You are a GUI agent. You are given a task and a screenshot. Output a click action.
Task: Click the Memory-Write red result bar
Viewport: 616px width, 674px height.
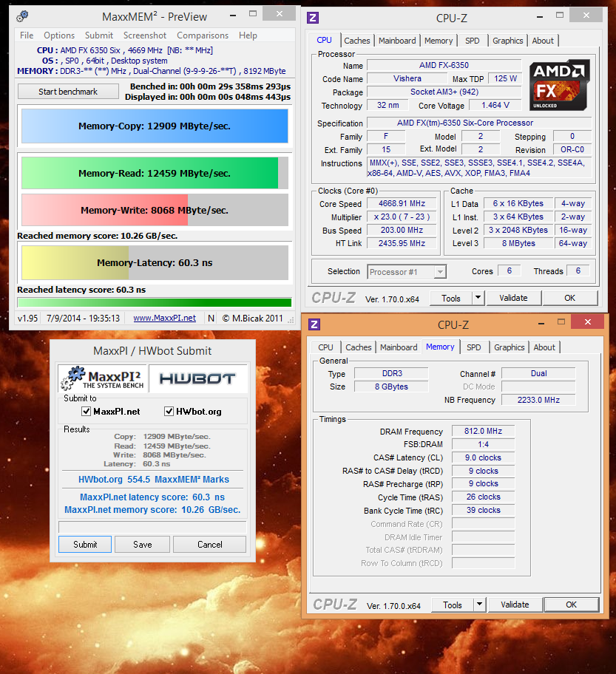point(155,210)
